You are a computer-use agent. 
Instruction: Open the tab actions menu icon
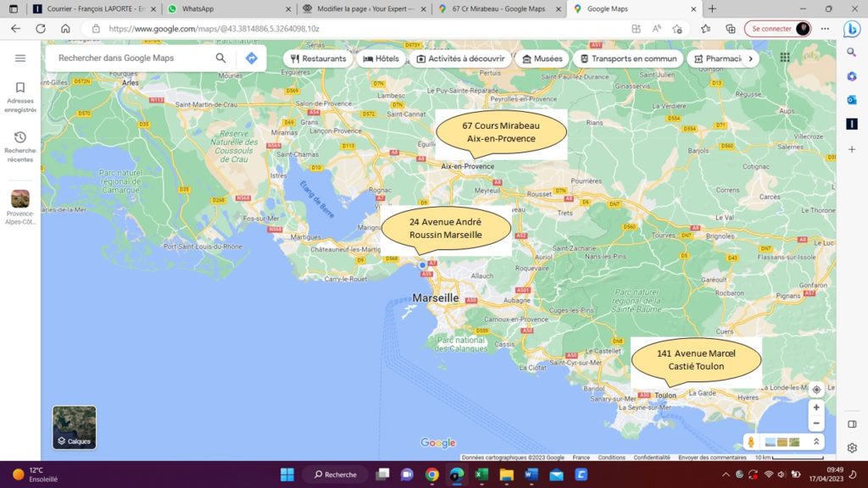pos(14,8)
